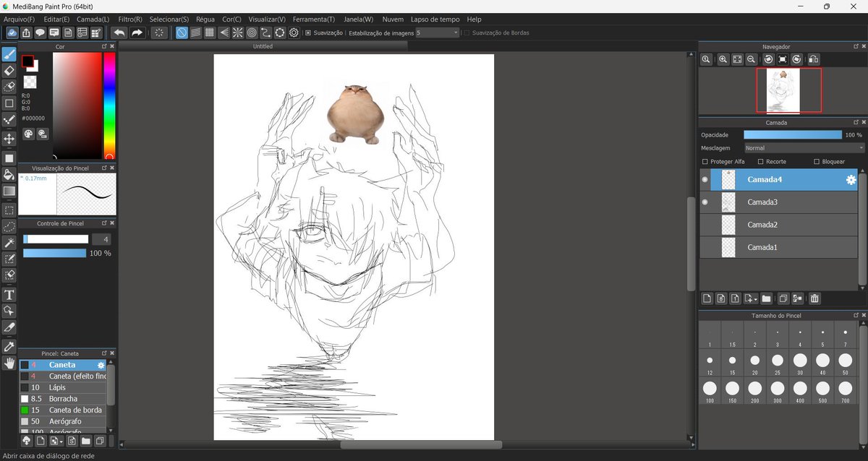The image size is (868, 461).
Task: Open the Selecionar menu
Action: 169,19
